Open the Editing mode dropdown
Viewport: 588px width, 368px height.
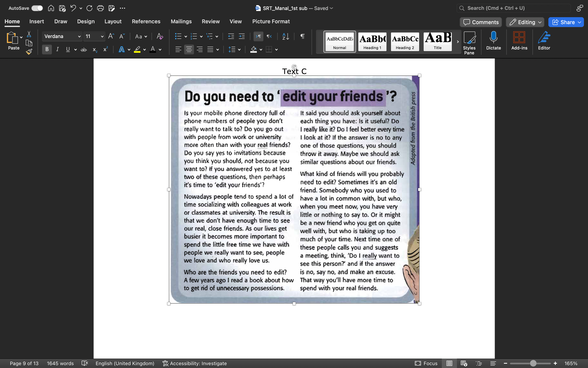pyautogui.click(x=525, y=22)
